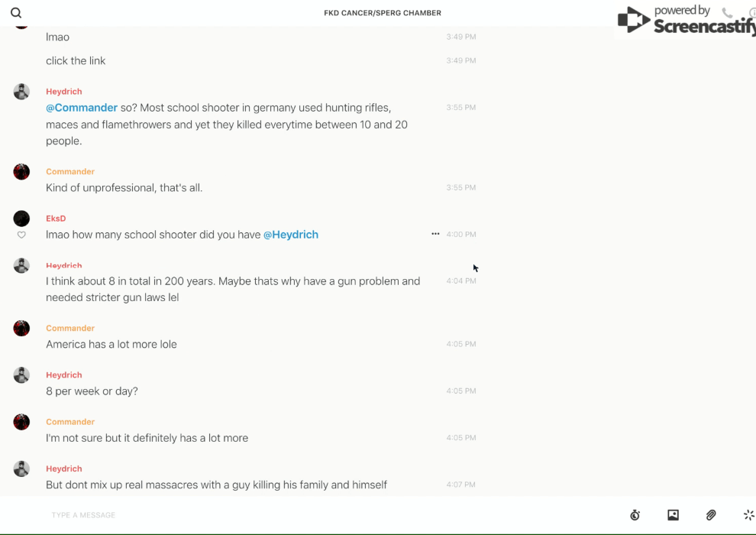The width and height of the screenshot is (756, 535).
Task: Click the spark burst icon
Action: (x=748, y=515)
